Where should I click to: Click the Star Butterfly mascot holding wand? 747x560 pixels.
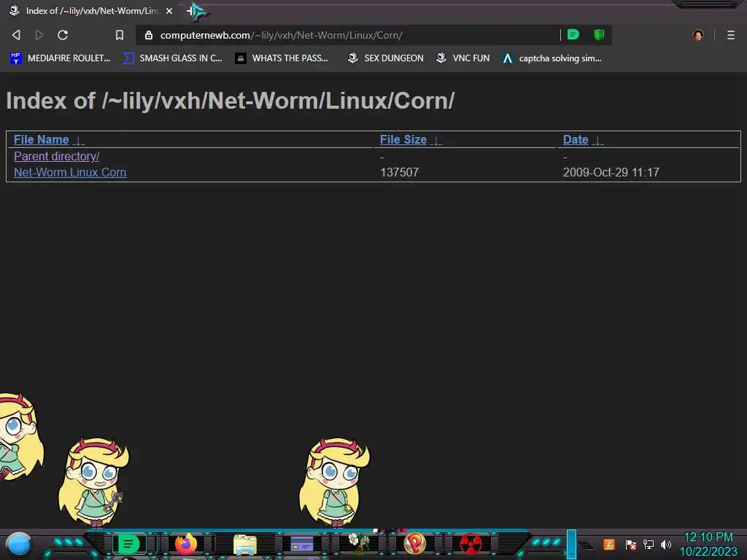(93, 482)
